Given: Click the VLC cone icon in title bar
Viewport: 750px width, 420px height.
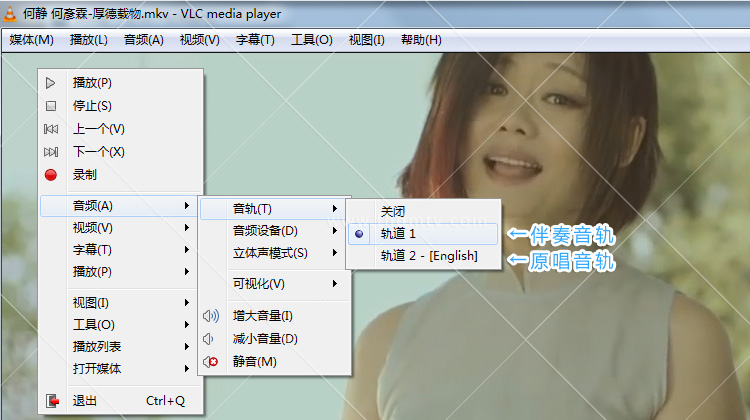Looking at the screenshot, I should pyautogui.click(x=10, y=14).
